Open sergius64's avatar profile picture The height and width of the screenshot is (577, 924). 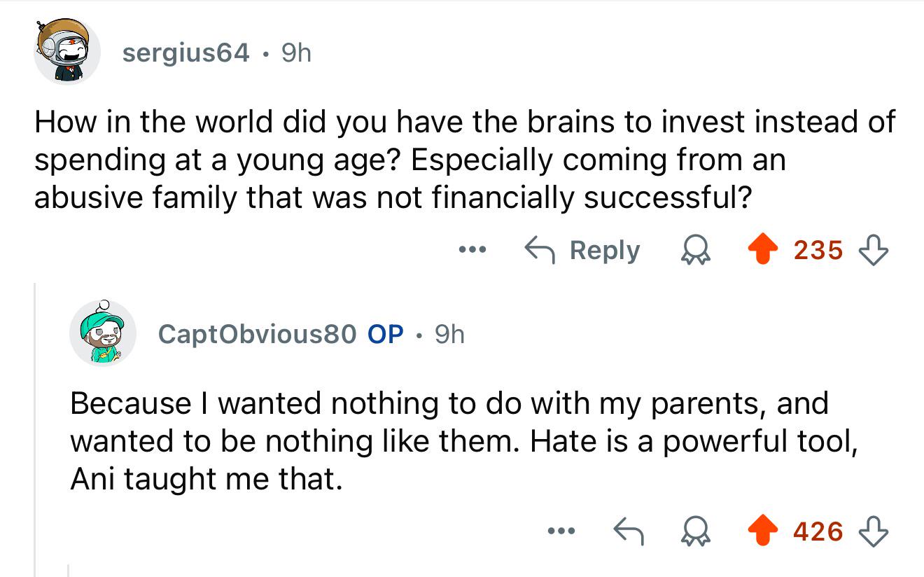pyautogui.click(x=67, y=51)
